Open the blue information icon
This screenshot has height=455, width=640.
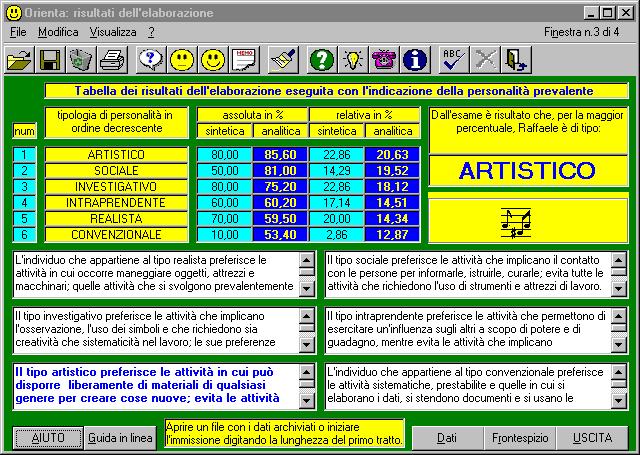click(x=414, y=60)
